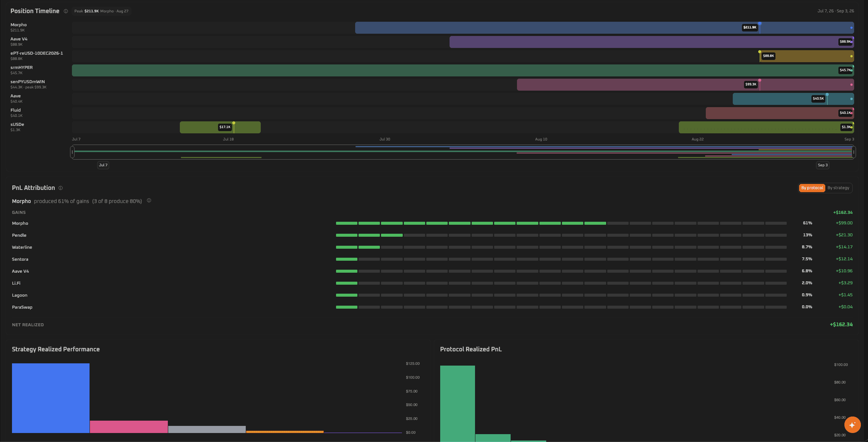
Task: Grab the right handle of the timeline range slider
Action: coord(854,152)
